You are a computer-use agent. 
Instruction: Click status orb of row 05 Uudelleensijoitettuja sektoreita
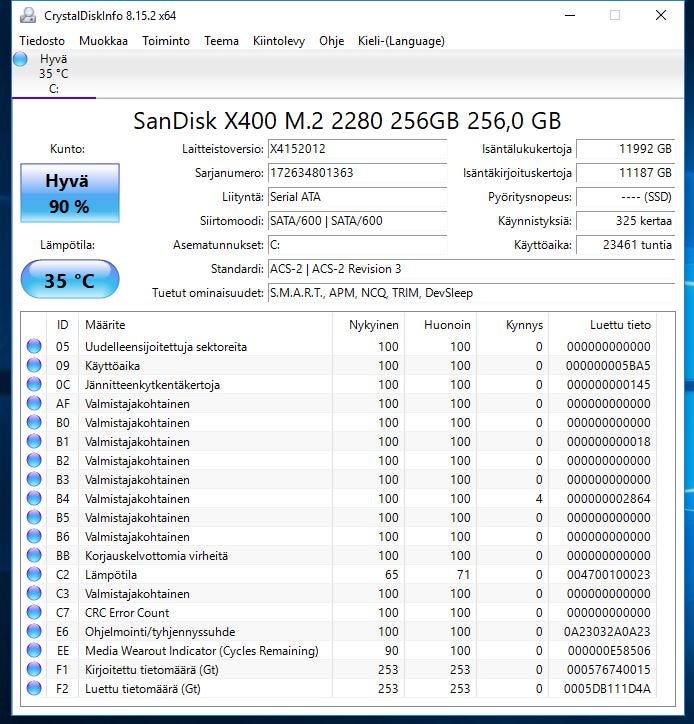34,346
